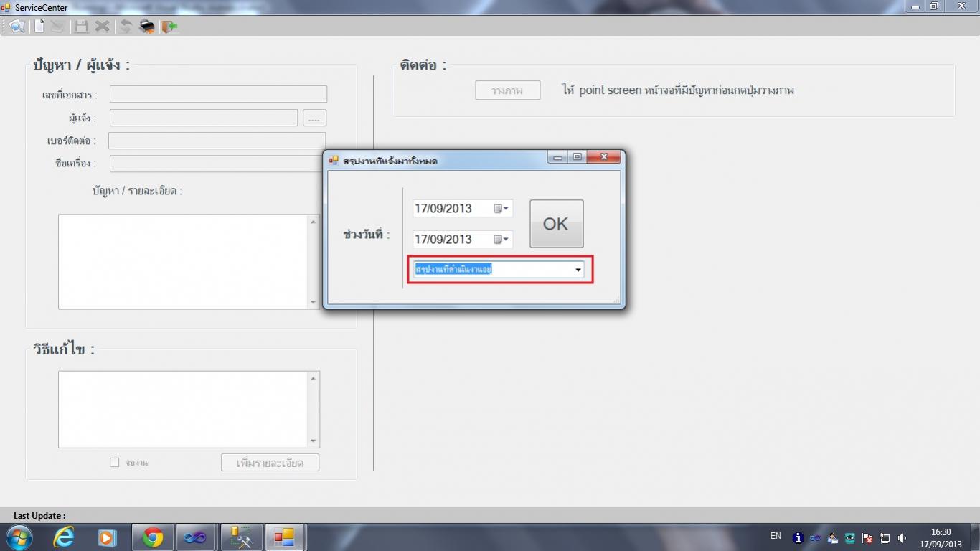Click the greyed-out edit pencil toolbar icon
The height and width of the screenshot is (551, 980).
pos(58,27)
